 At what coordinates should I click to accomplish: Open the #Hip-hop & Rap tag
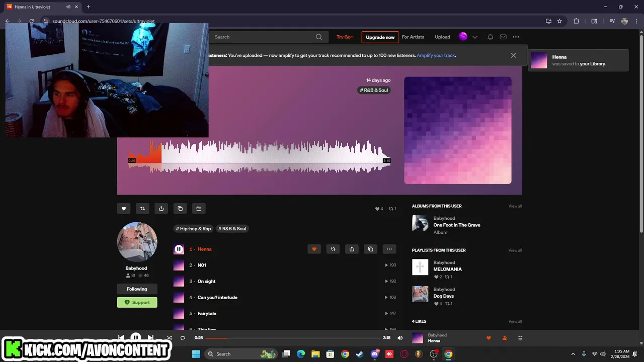coord(193,228)
